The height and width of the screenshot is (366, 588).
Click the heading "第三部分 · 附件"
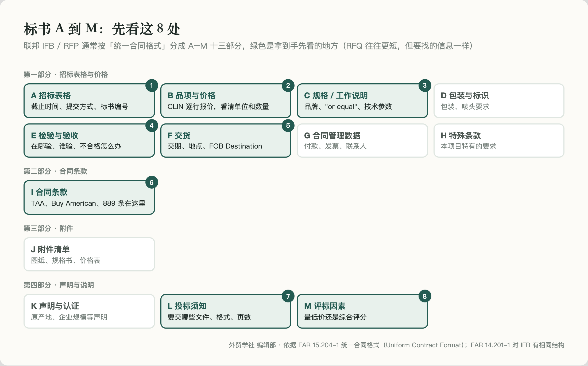pos(48,228)
